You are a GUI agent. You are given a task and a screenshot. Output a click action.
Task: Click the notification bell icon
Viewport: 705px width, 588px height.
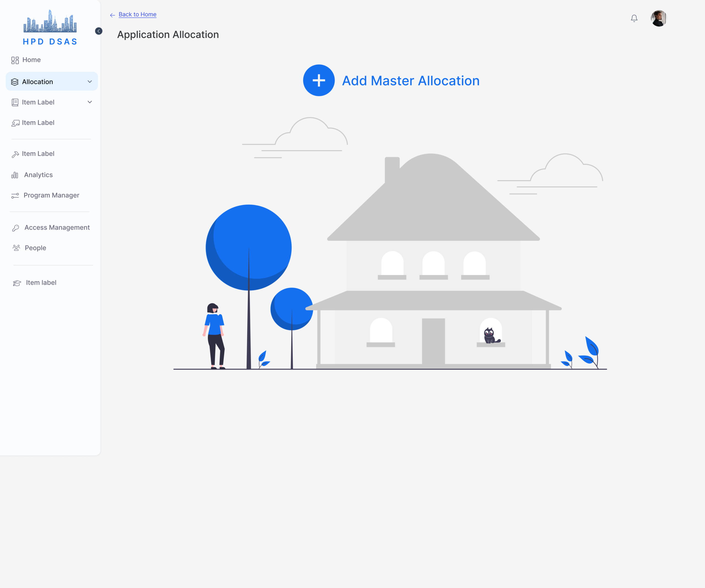[634, 18]
